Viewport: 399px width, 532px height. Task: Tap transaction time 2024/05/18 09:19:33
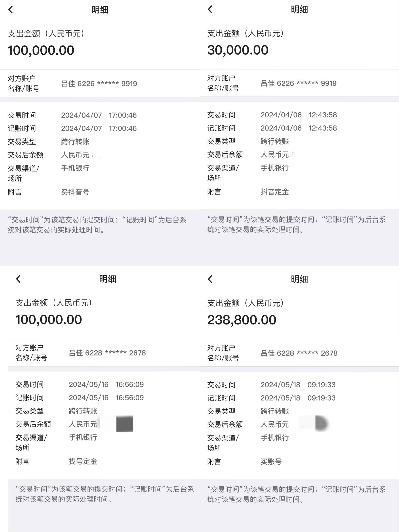(x=298, y=385)
